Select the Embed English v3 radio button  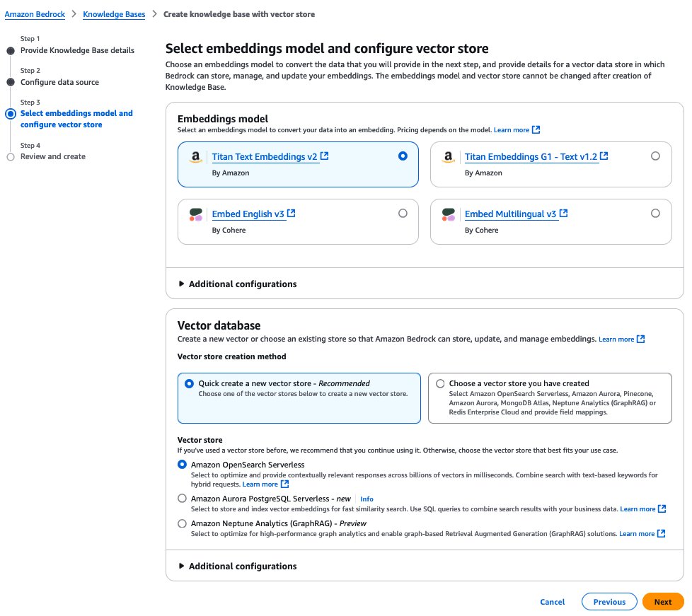(x=403, y=213)
